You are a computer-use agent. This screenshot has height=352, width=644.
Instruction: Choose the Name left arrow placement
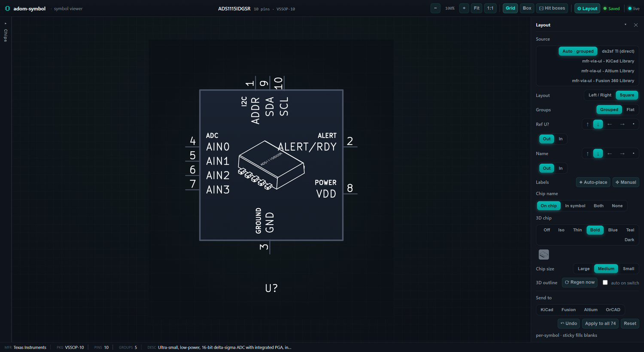(610, 154)
